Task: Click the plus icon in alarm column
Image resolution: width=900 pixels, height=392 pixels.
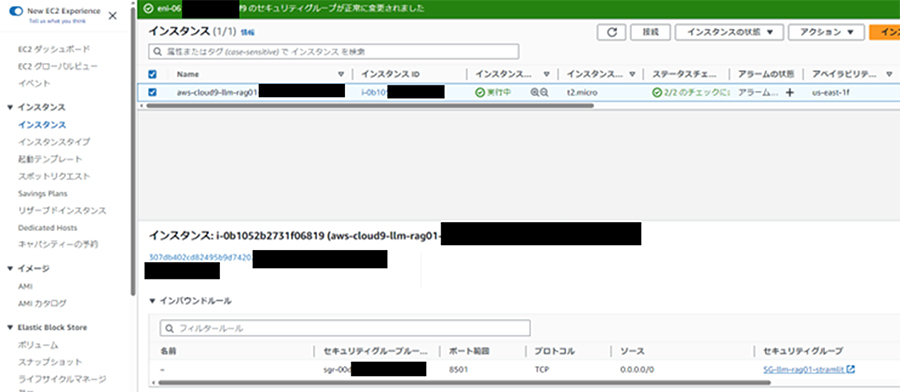Action: [x=789, y=92]
